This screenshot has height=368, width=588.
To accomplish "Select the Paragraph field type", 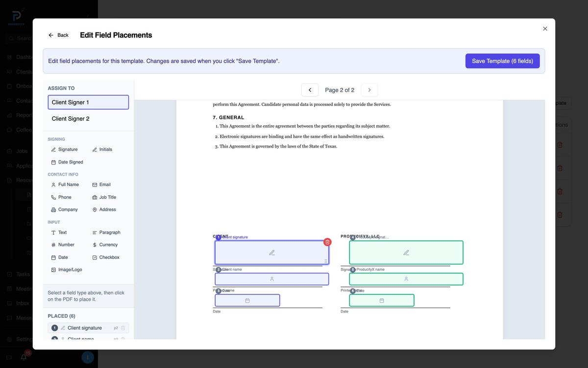I will click(x=106, y=233).
